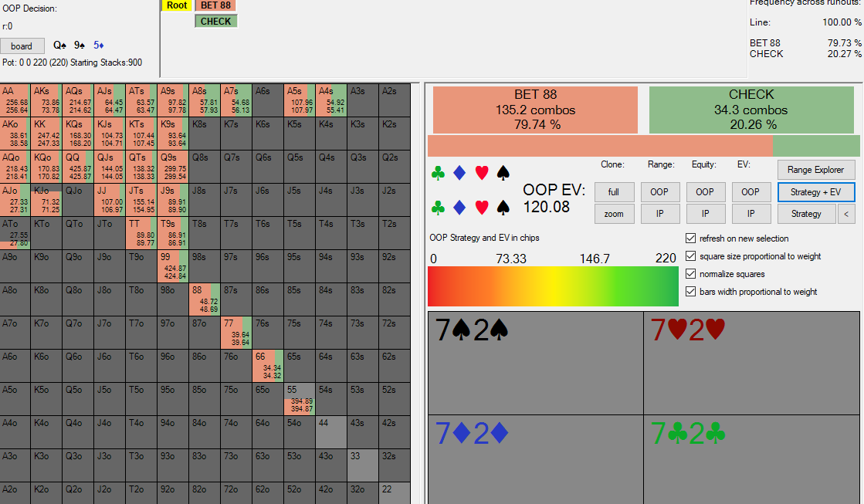Click the upper-row diamond suit icon

[x=459, y=174]
